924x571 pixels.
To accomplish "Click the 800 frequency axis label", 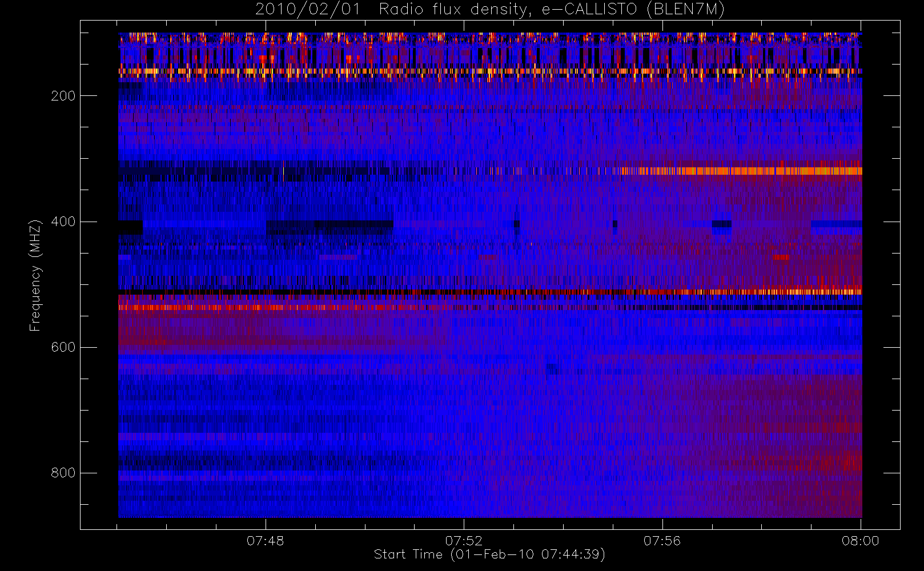I will coord(63,473).
